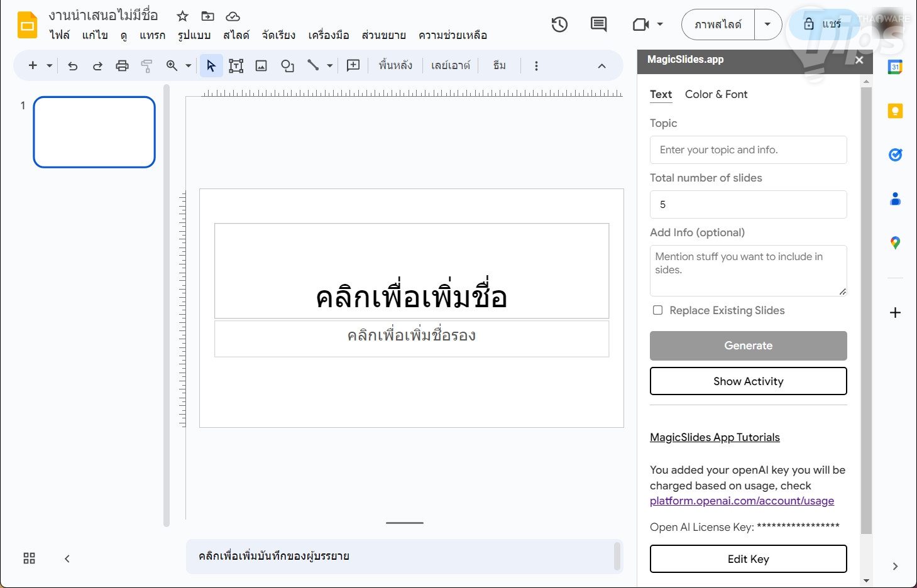Activate the paint format tool
The image size is (917, 588).
pos(146,66)
